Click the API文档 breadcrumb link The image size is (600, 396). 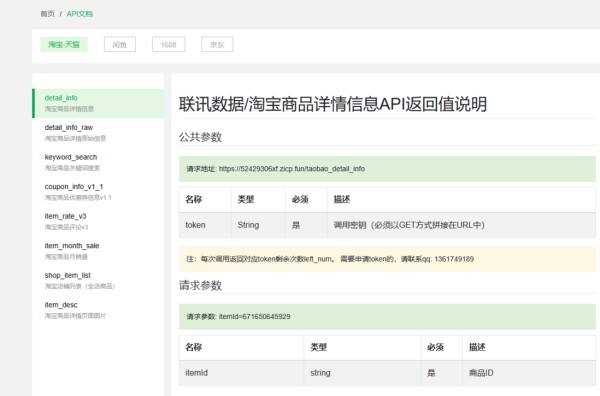pos(80,14)
